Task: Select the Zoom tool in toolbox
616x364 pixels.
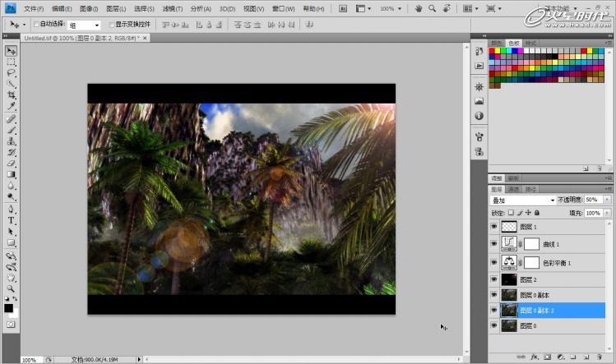Action: coord(11,288)
